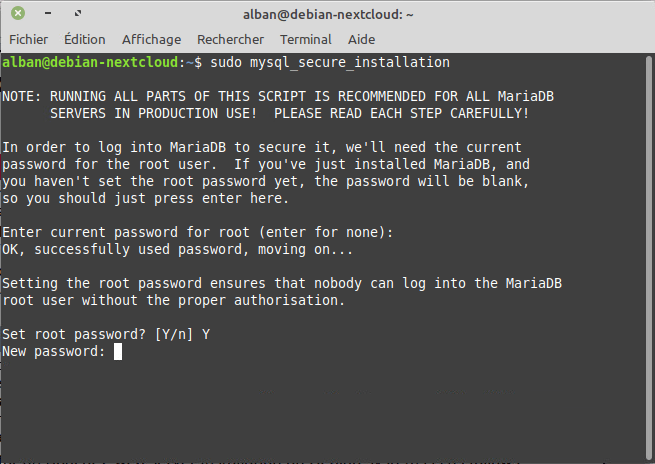655x464 pixels.
Task: Open the Édition menu
Action: [x=85, y=39]
